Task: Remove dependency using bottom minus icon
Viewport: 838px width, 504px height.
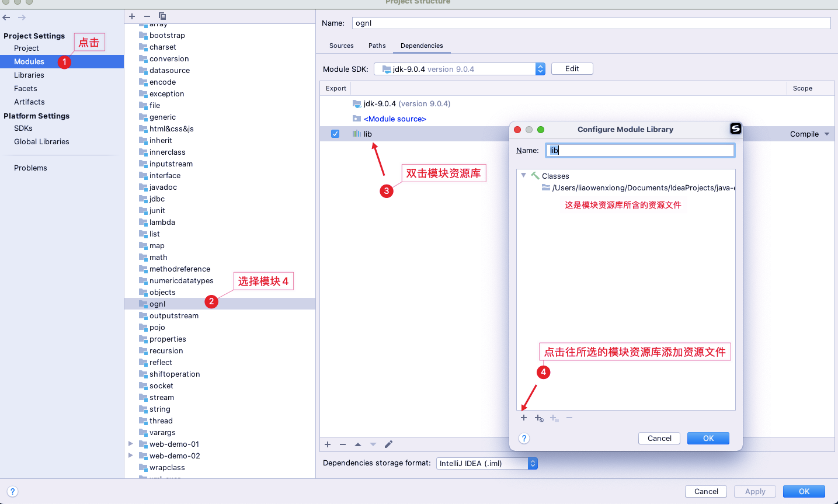Action: [x=343, y=444]
